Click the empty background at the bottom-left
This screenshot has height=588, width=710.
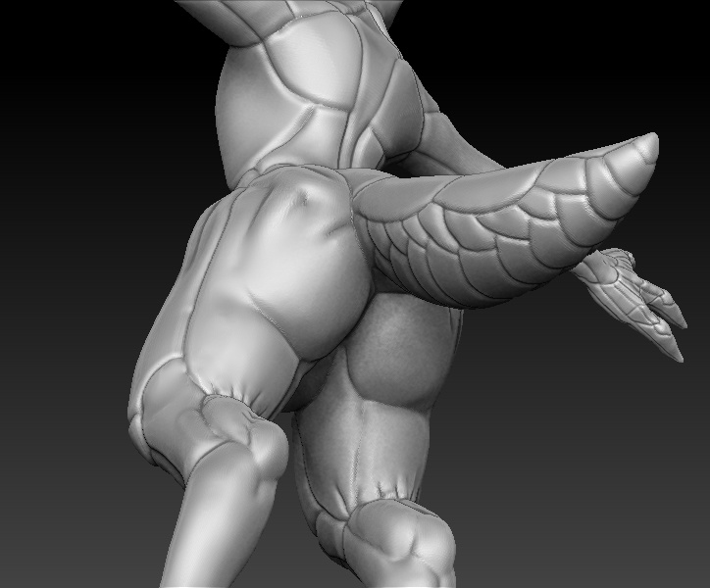(x=59, y=510)
